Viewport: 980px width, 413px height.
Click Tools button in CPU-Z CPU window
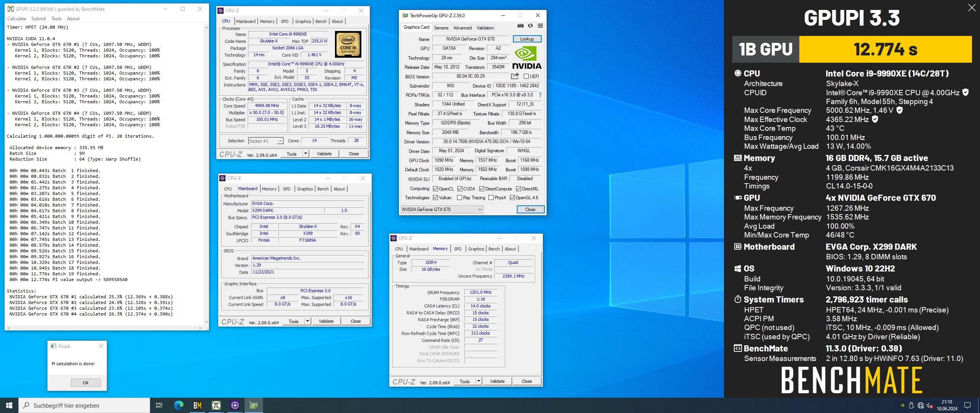click(x=292, y=154)
